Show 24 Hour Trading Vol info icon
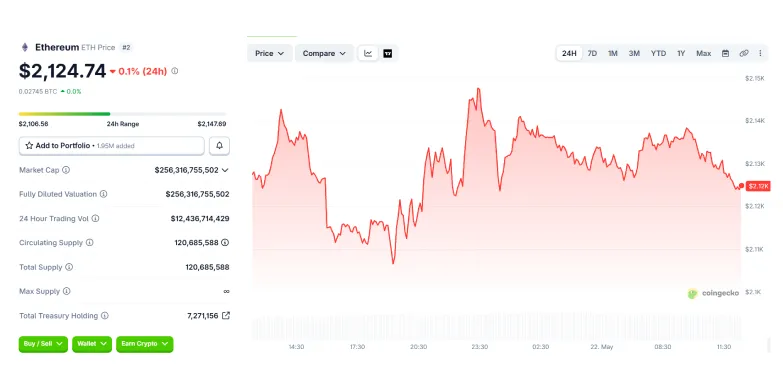The image size is (783, 388). tap(95, 218)
